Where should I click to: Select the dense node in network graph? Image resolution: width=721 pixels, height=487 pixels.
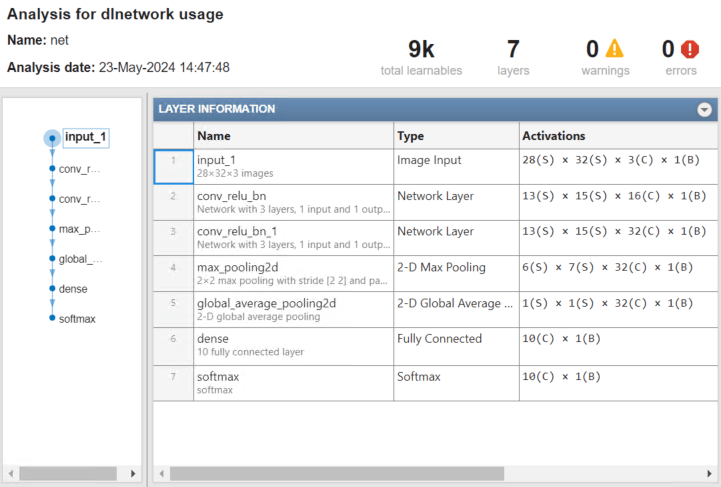point(52,288)
